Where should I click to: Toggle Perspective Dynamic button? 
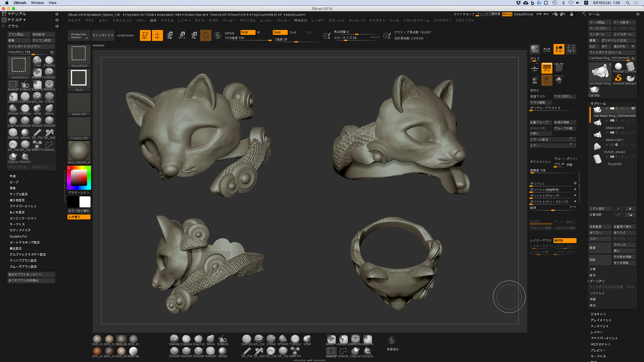pyautogui.click(x=547, y=67)
